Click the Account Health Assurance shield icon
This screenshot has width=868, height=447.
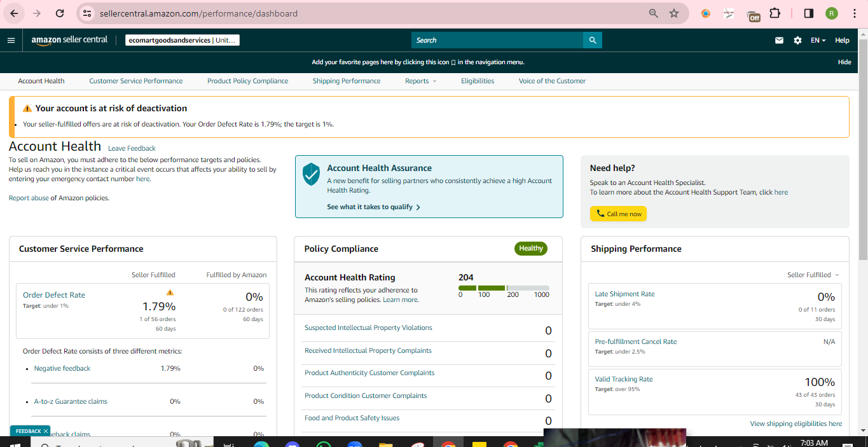click(x=311, y=174)
